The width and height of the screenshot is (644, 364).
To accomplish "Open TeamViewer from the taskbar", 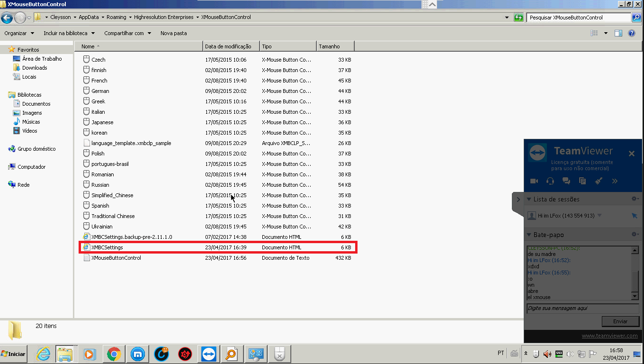I will 208,354.
